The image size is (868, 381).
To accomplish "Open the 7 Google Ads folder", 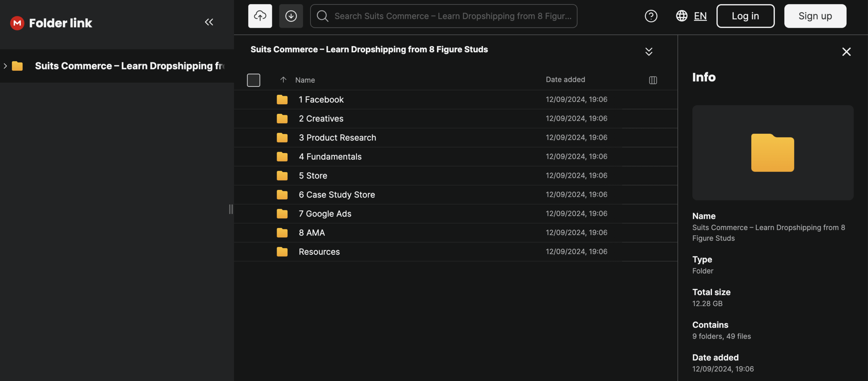I will point(325,214).
